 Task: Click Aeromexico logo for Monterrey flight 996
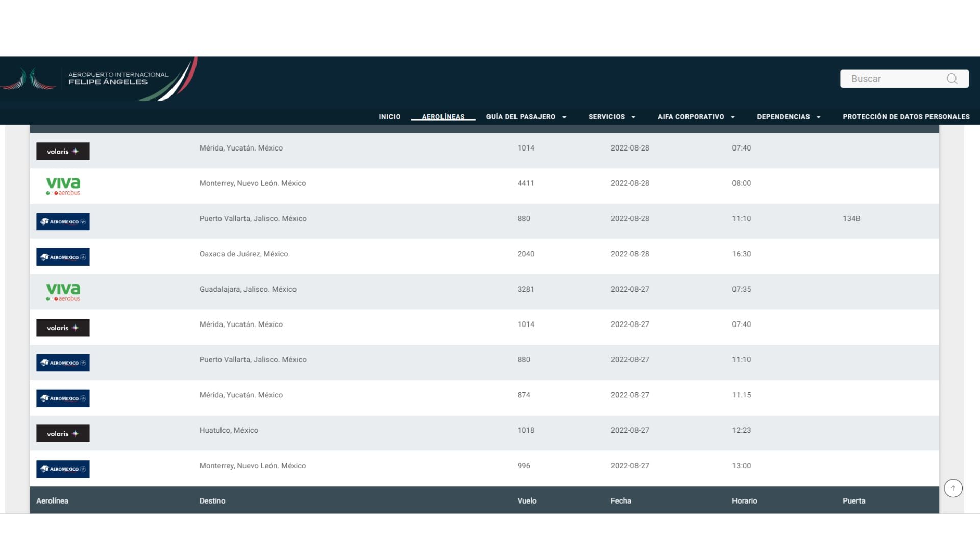[x=63, y=469]
